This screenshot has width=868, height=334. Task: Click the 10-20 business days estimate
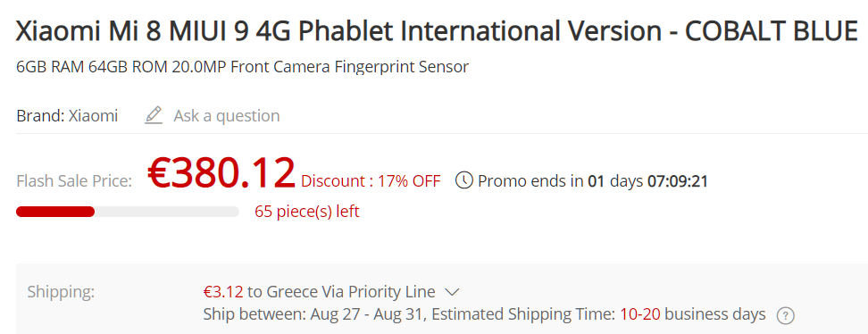click(x=692, y=314)
